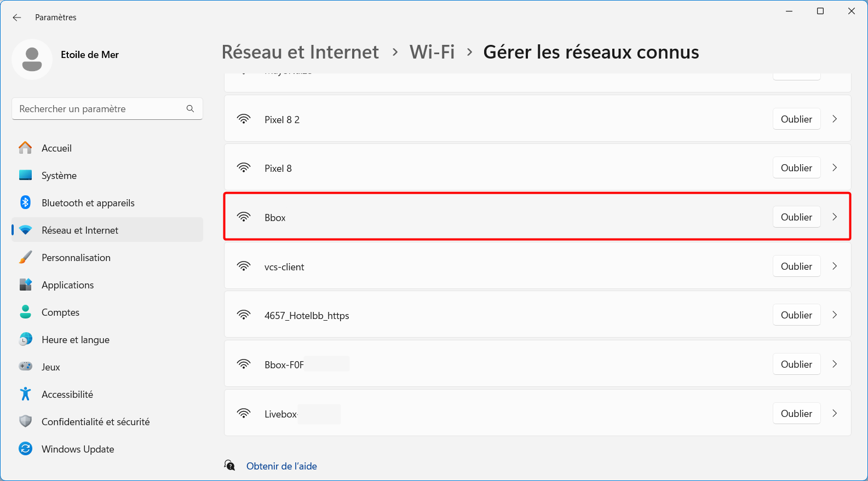
Task: Expand the Livebox network chevron
Action: pyautogui.click(x=835, y=413)
